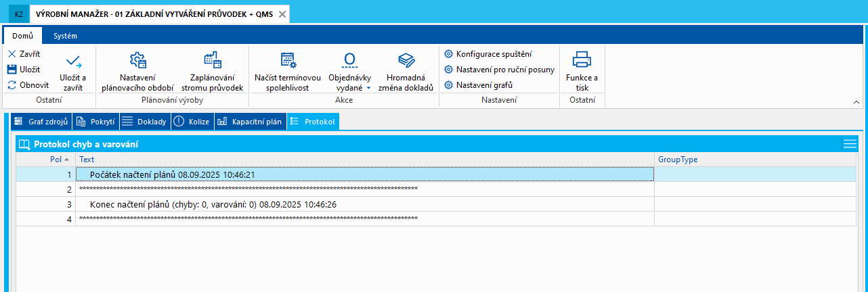
Task: Click the Výrobní manažer document tab title
Action: click(154, 14)
